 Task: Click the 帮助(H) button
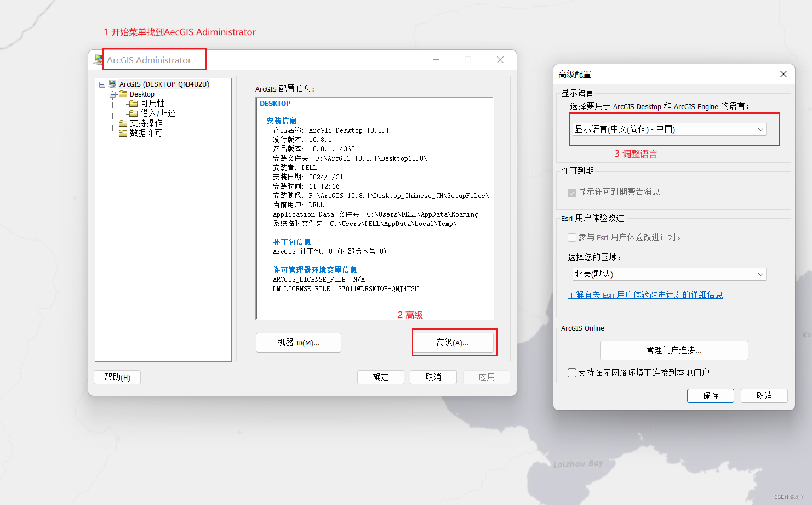[117, 377]
